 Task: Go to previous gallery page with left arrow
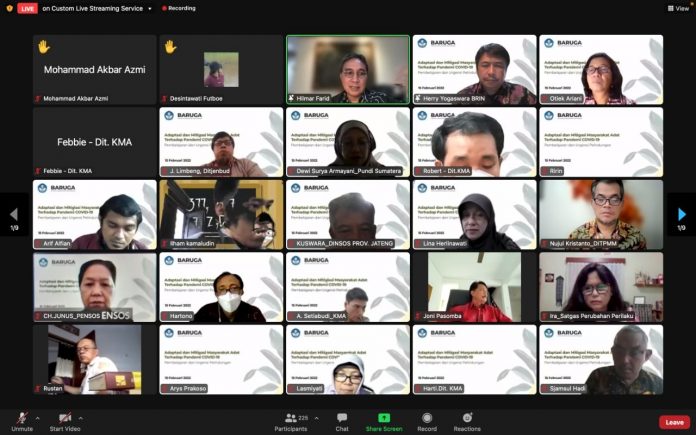13,214
